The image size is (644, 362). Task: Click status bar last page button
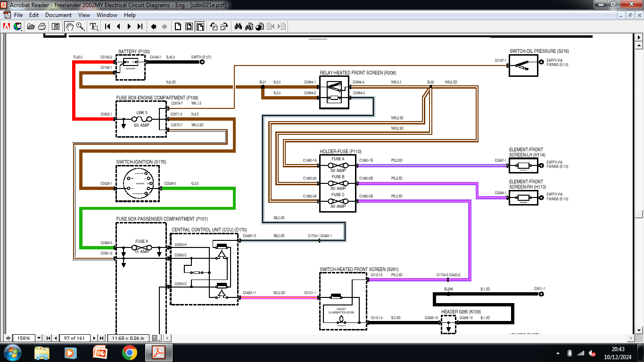click(102, 338)
